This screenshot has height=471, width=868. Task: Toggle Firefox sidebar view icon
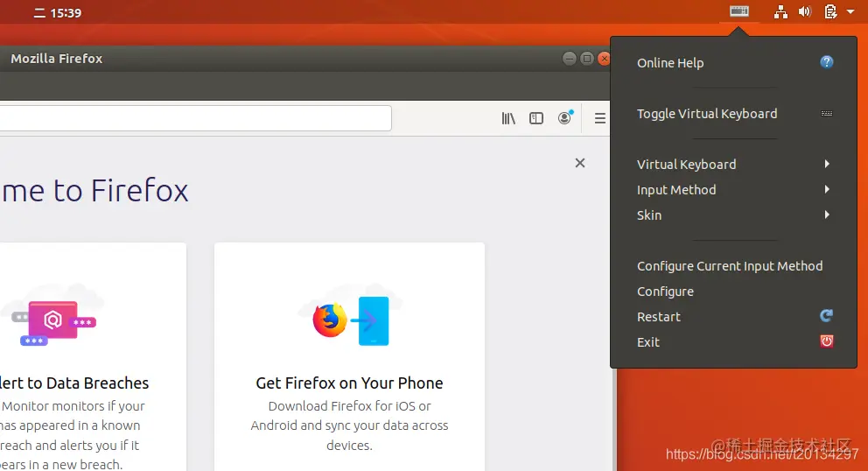[536, 118]
